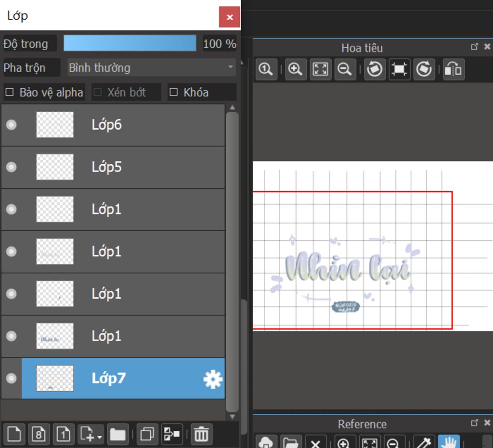The image size is (493, 448).
Task: Zoom out on Reference panel
Action: coord(394,442)
